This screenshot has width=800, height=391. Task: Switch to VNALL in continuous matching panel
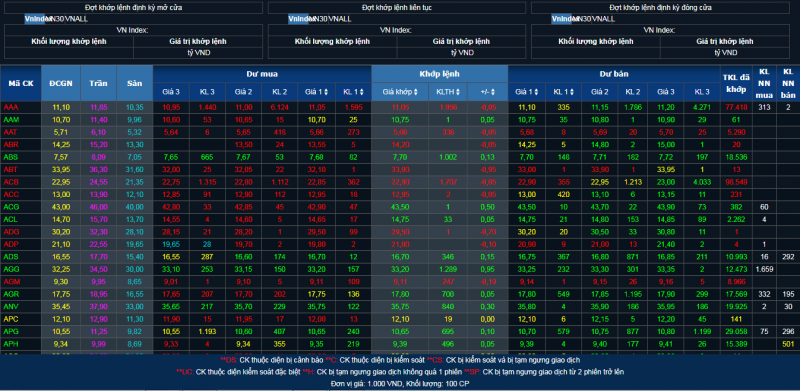[x=340, y=19]
